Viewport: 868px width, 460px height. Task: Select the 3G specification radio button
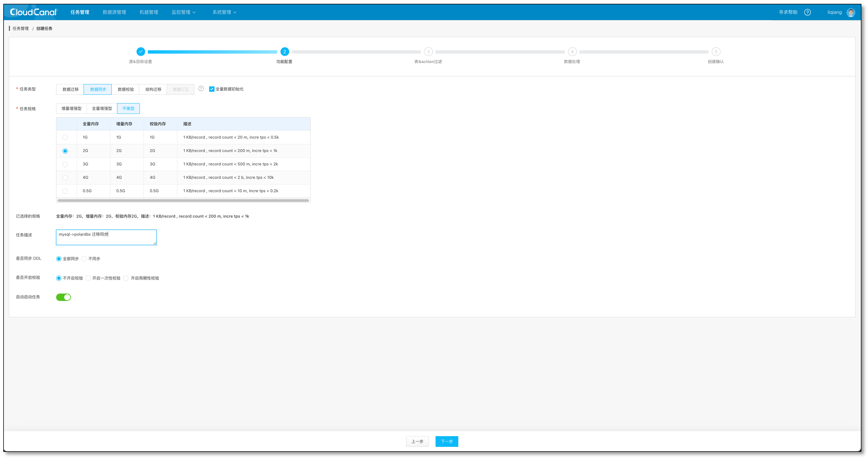(x=65, y=164)
